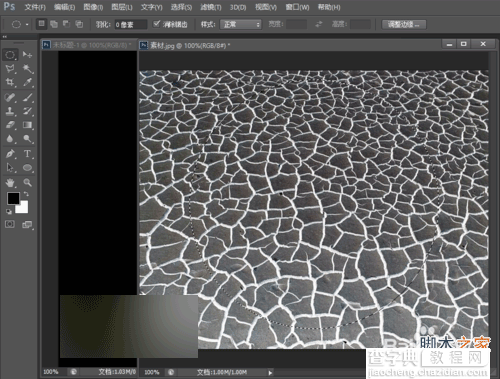Select the Eraser tool

(10, 125)
